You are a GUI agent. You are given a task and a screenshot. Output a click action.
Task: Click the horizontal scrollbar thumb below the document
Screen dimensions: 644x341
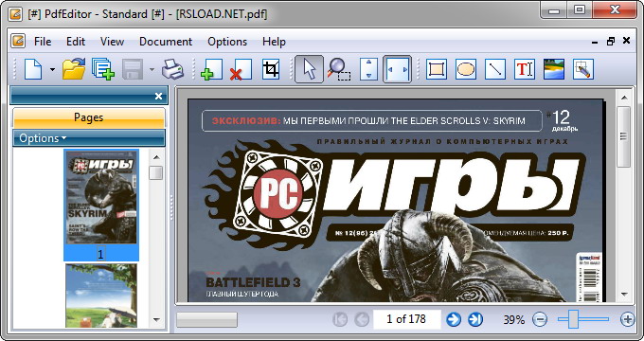[207, 319]
